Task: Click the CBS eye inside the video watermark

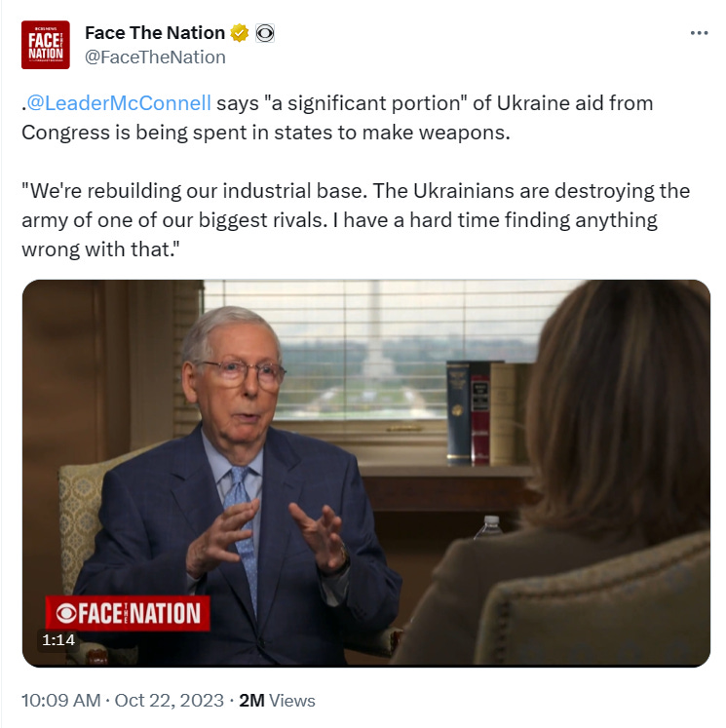Action: 66,613
